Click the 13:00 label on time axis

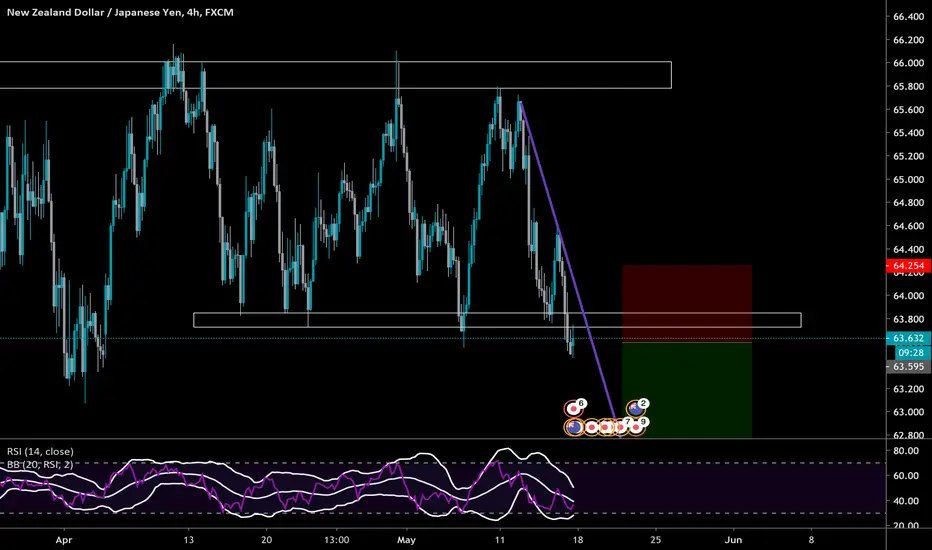pyautogui.click(x=336, y=540)
